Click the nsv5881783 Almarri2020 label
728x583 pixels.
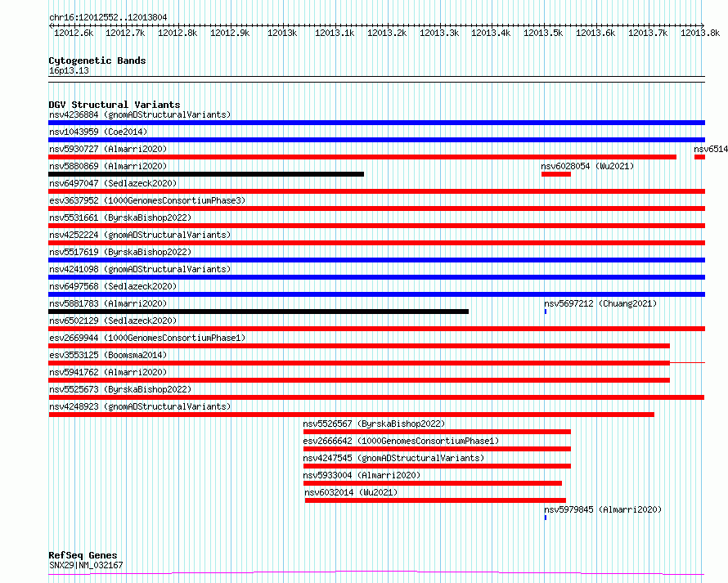(x=108, y=303)
